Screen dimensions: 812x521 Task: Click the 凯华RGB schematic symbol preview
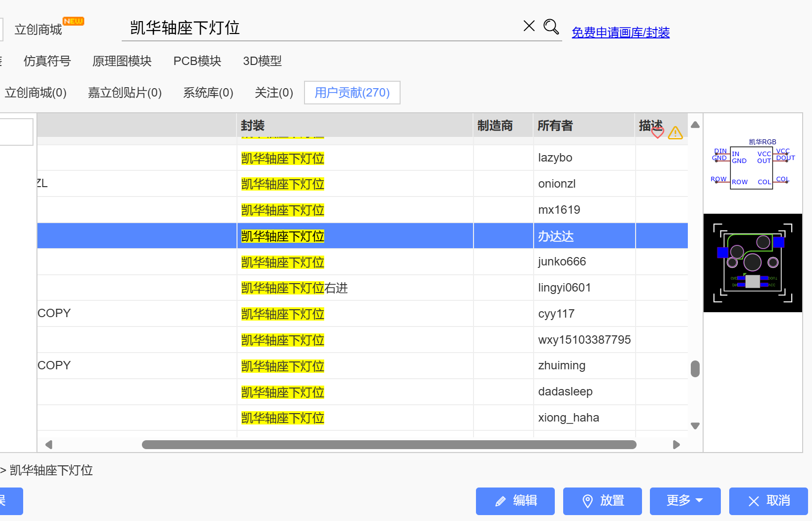pyautogui.click(x=753, y=163)
